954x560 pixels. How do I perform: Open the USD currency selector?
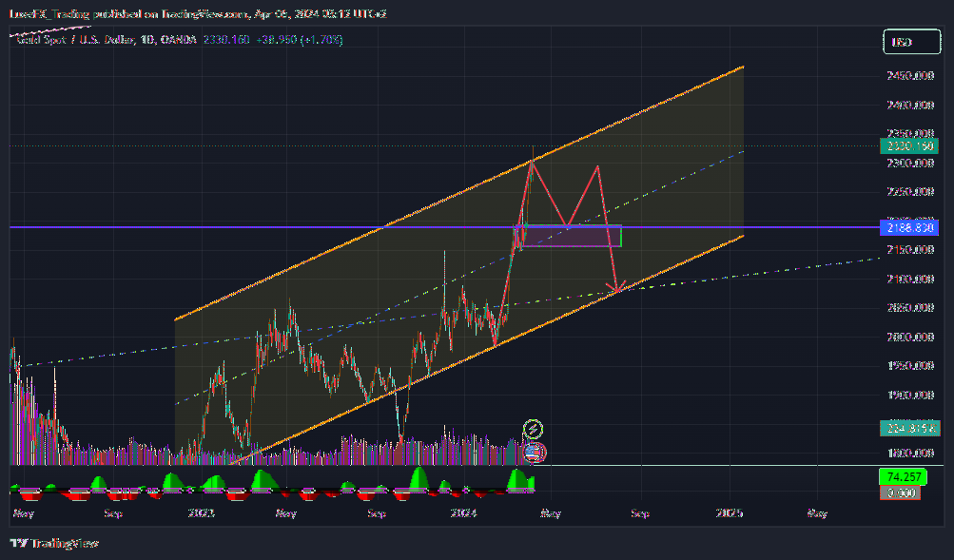tap(911, 42)
